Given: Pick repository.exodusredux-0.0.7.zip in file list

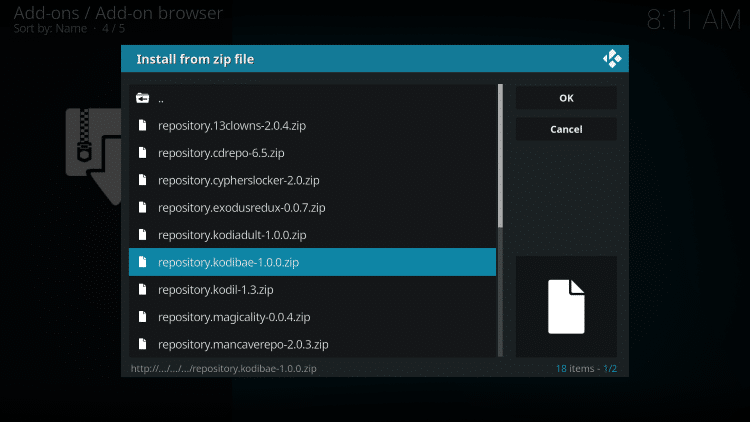Looking at the screenshot, I should click(x=241, y=208).
